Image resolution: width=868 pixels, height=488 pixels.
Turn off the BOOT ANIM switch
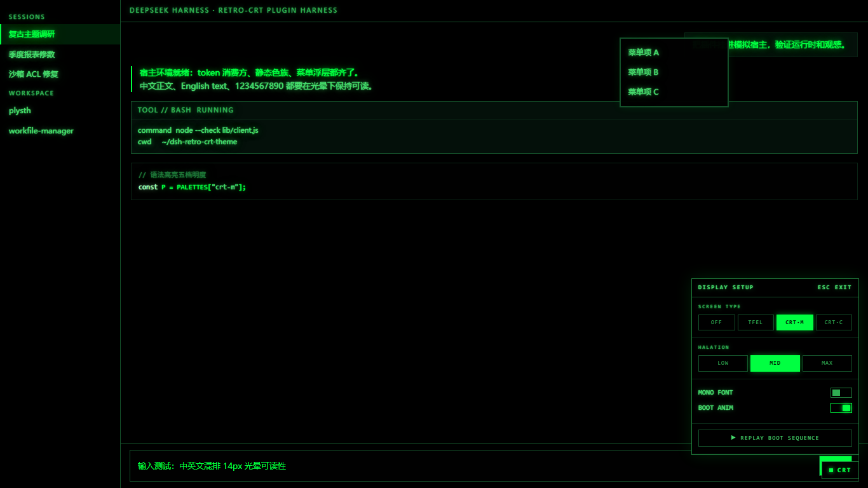tap(841, 408)
